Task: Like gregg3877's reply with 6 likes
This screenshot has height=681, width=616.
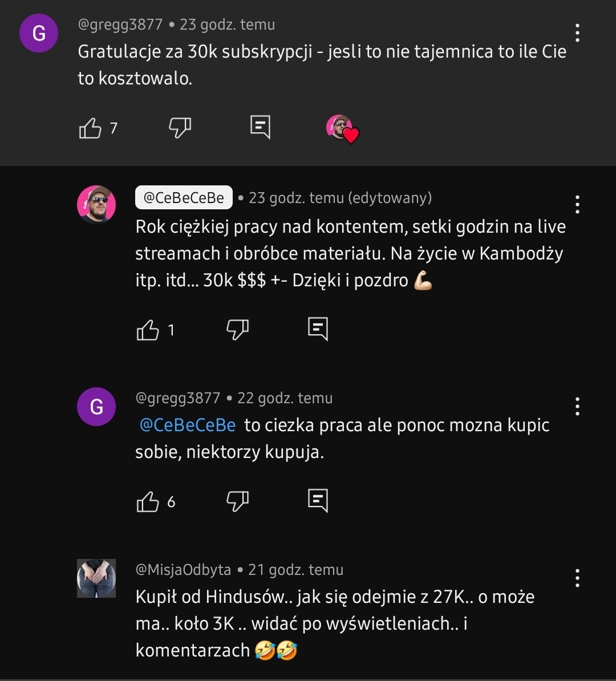Action: 148,502
